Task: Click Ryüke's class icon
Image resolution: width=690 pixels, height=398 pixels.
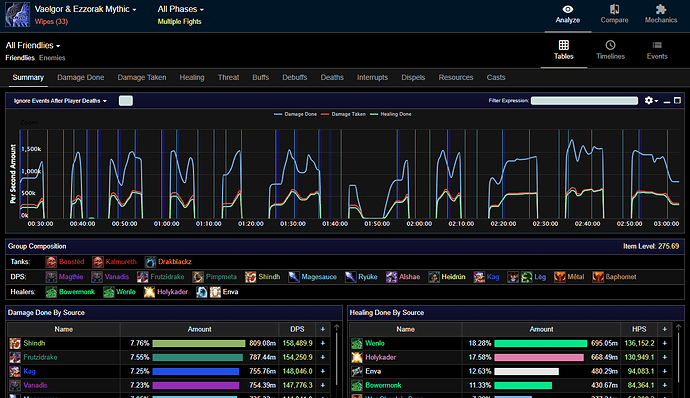Action: coord(350,277)
